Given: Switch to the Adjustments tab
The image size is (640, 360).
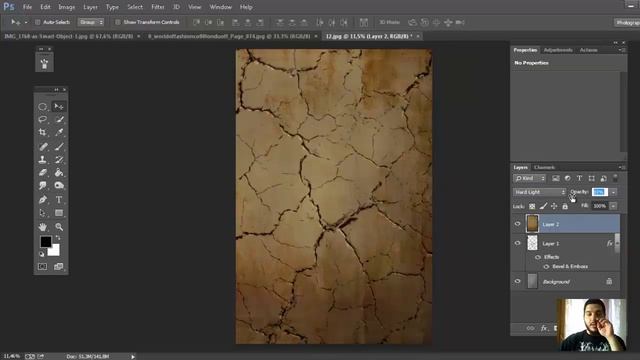Looking at the screenshot, I should coord(558,50).
